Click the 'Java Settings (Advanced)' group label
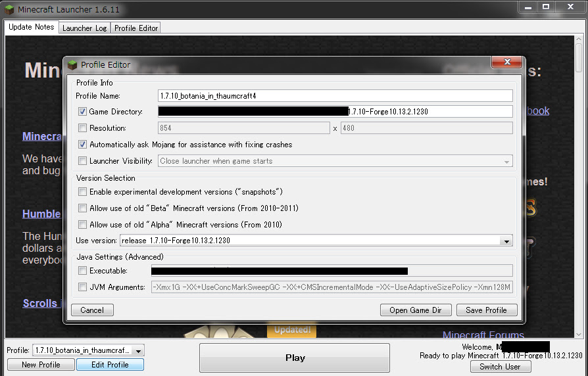The width and height of the screenshot is (588, 376). (120, 257)
